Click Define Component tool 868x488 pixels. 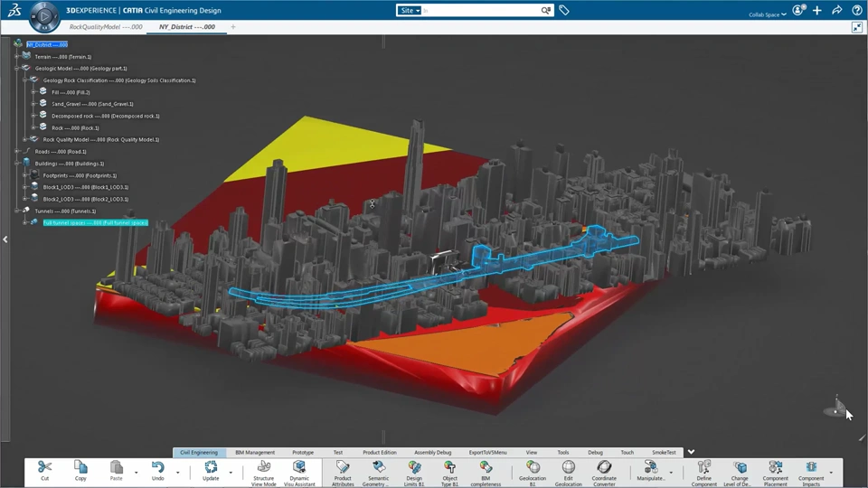point(704,467)
